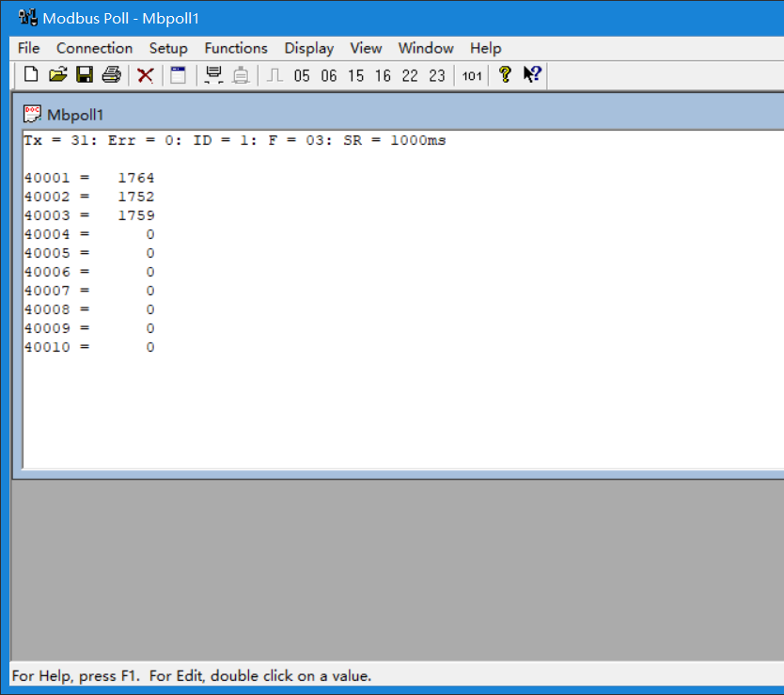Click the grayed Disconnect icon
Screen dimensions: 784x695
tap(241, 75)
